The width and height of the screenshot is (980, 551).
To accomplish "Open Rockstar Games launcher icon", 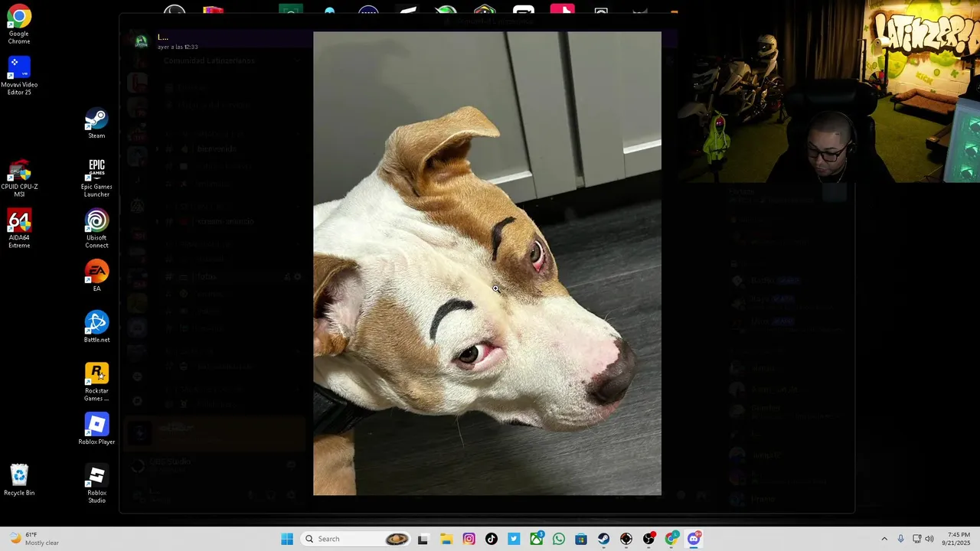I will (x=96, y=382).
